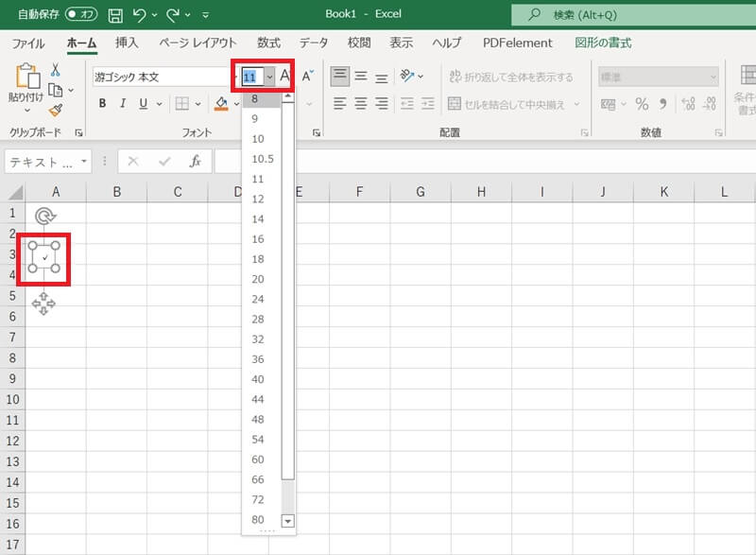Apply italic formatting
The image size is (756, 555).
[124, 102]
